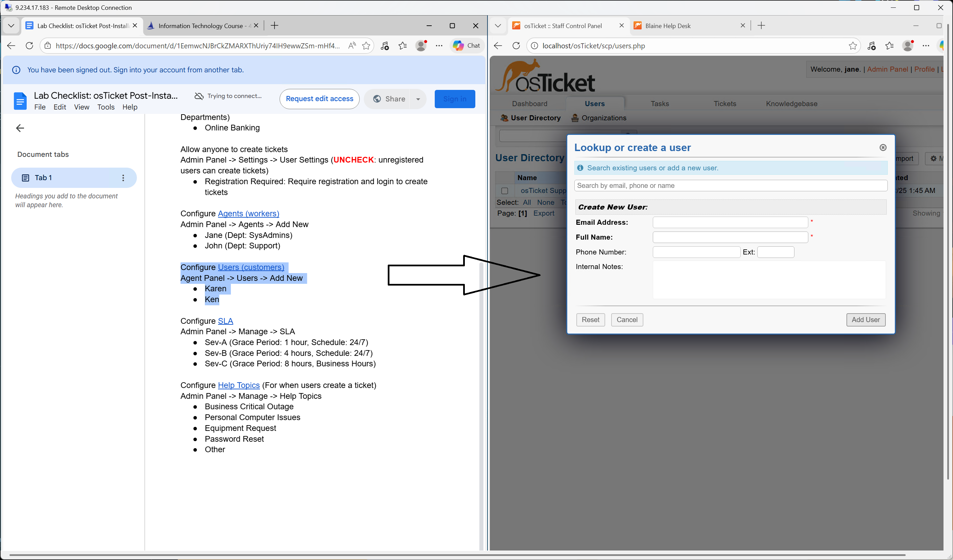
Task: Open the tab actions chevron in right browser
Action: (498, 26)
